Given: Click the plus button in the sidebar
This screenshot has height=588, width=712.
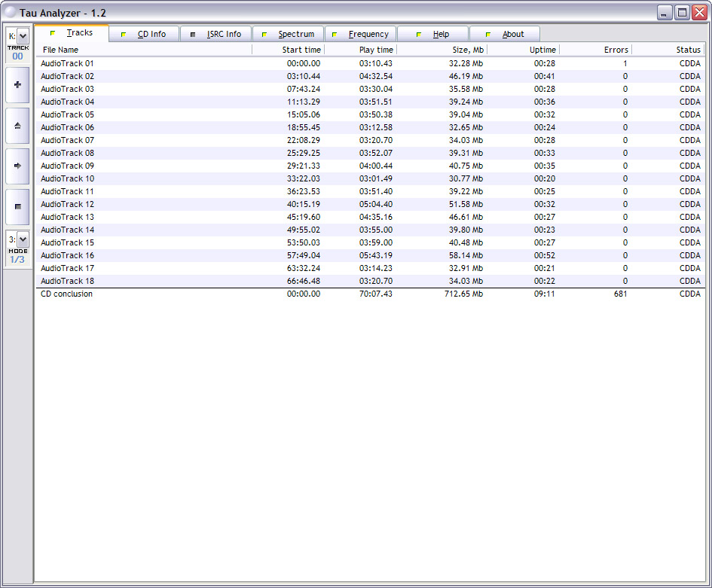Looking at the screenshot, I should pos(17,85).
